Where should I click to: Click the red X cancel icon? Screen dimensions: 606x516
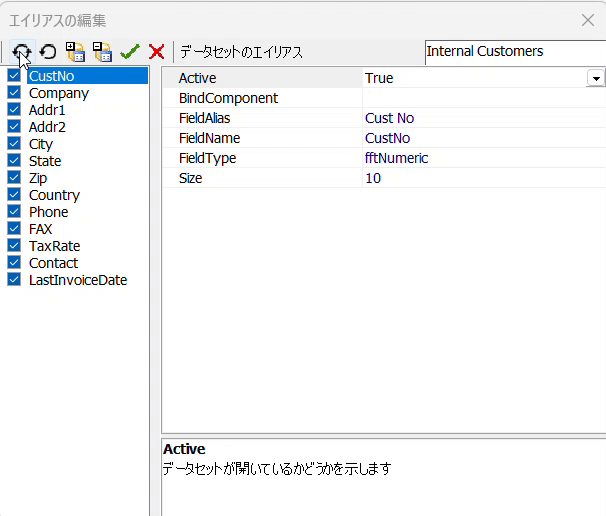(156, 51)
